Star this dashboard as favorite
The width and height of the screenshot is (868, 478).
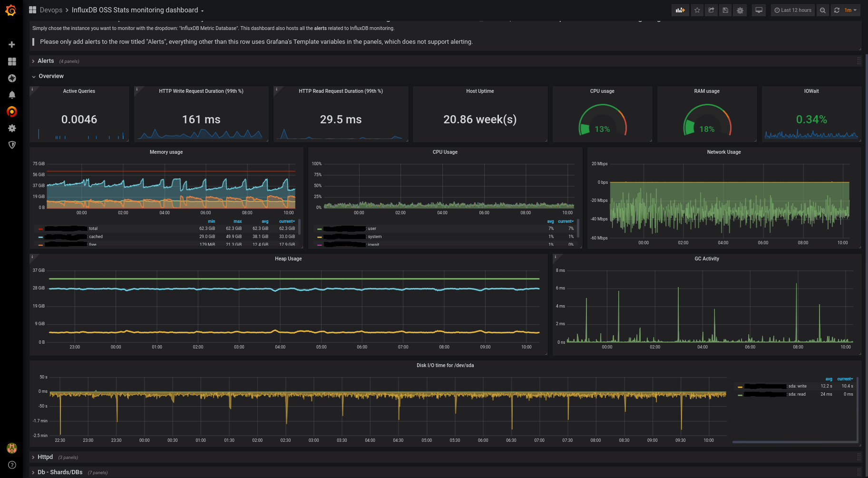coord(697,10)
